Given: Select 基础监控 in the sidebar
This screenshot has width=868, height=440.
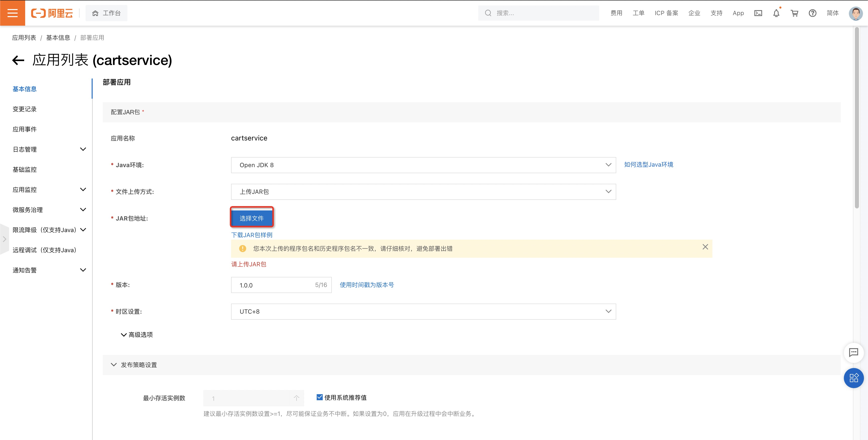Looking at the screenshot, I should click(25, 169).
